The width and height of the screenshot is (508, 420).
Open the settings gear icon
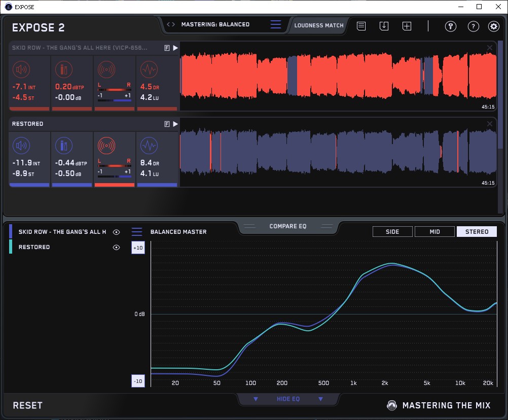493,26
